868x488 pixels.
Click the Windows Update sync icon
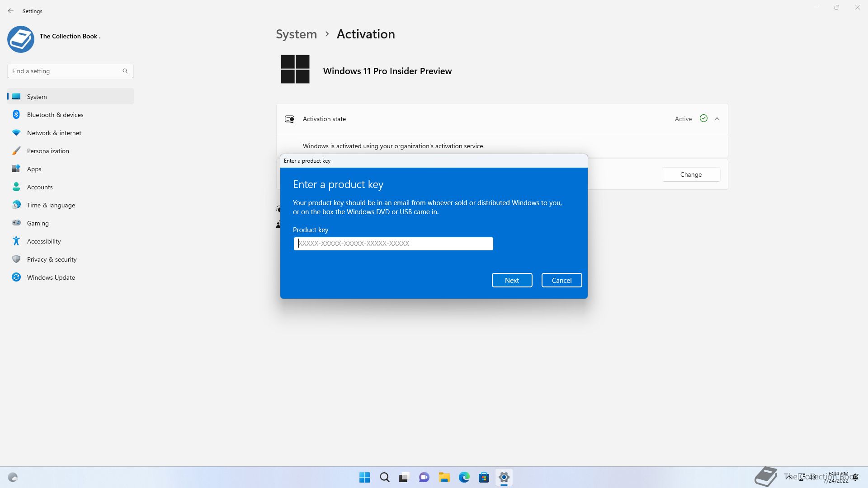pyautogui.click(x=16, y=277)
